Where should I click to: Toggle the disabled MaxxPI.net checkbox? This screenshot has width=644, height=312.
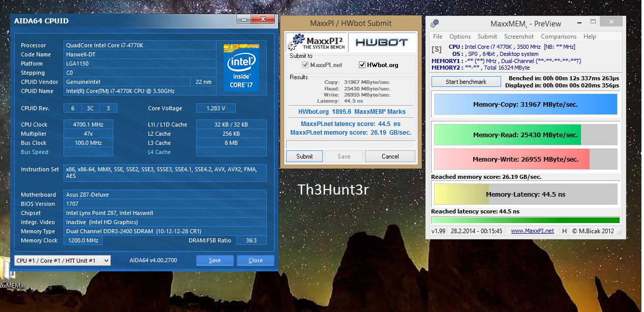[305, 65]
